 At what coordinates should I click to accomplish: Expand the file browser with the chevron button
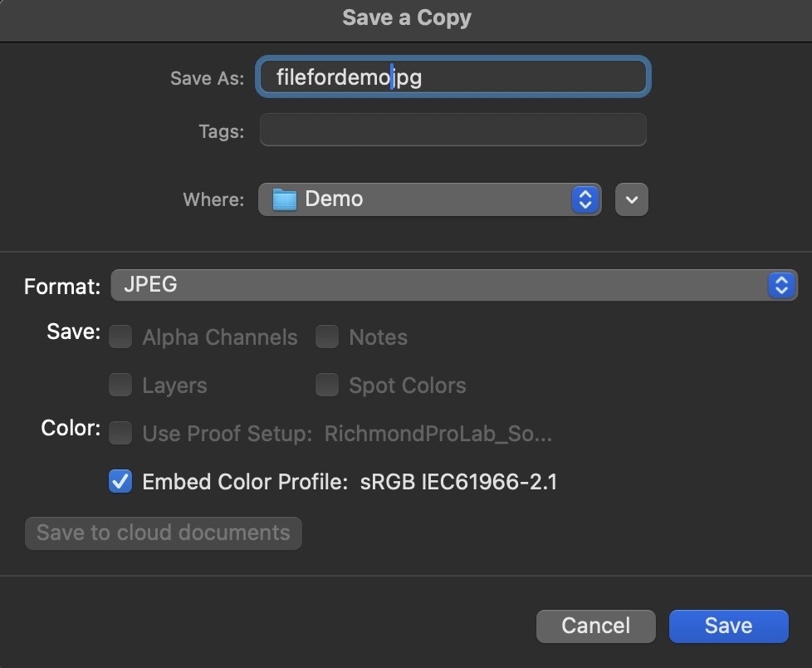(x=631, y=199)
